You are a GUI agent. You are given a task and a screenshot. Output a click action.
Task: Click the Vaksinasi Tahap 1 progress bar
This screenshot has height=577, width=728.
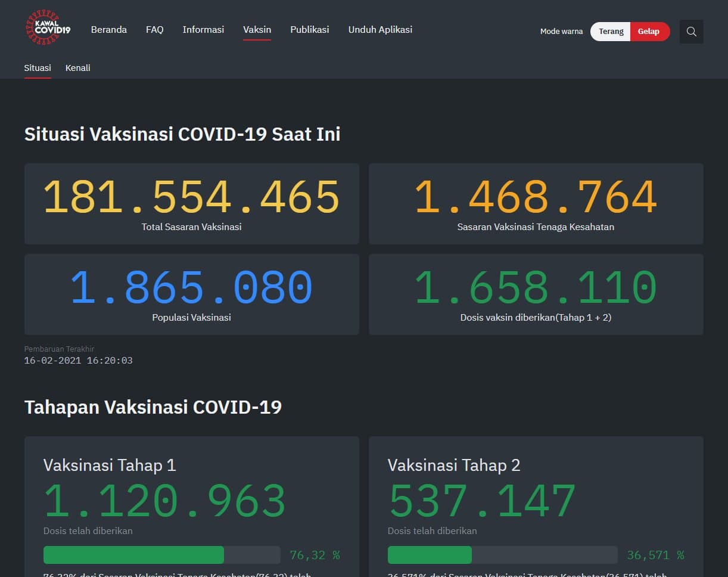[161, 555]
